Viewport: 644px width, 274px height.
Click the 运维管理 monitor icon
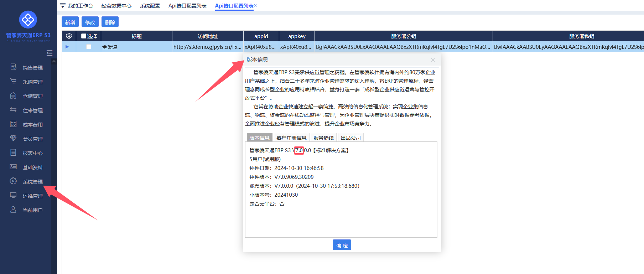pos(13,195)
